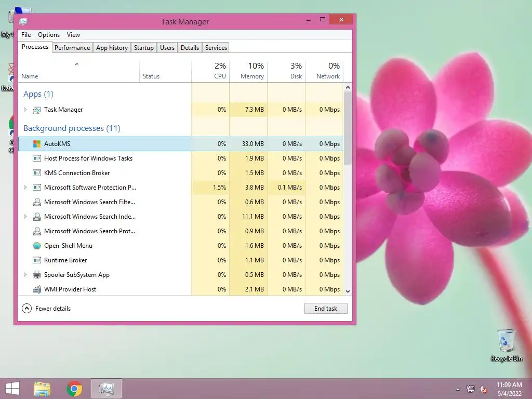532x399 pixels.
Task: Click the process list scrollbar thumb
Action: tap(348, 128)
